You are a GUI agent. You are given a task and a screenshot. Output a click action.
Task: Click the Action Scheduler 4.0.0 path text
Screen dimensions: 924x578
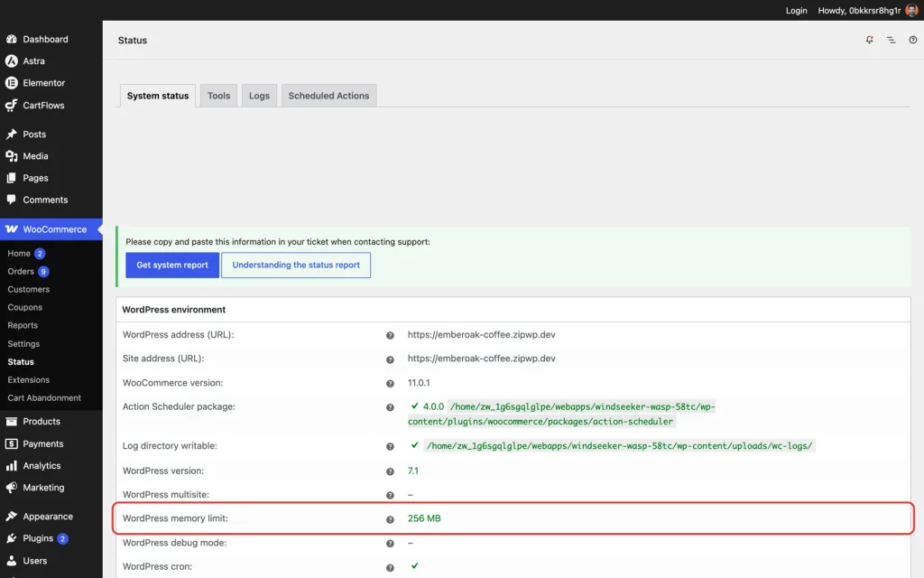pos(561,414)
